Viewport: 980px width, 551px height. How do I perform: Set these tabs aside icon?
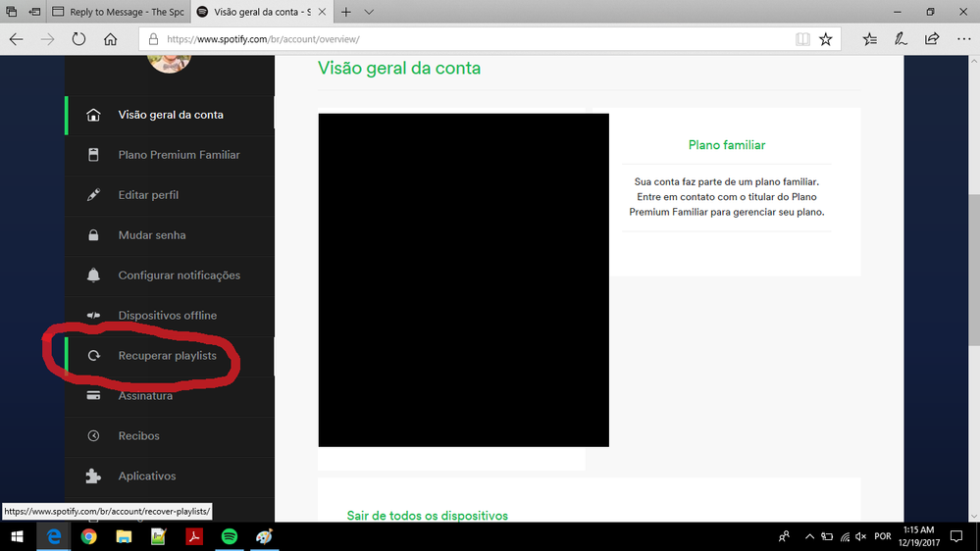pos(35,12)
